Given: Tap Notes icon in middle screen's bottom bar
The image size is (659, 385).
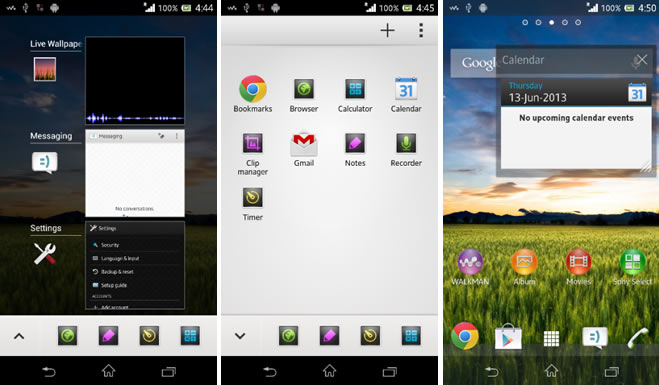Looking at the screenshot, I should pyautogui.click(x=330, y=336).
